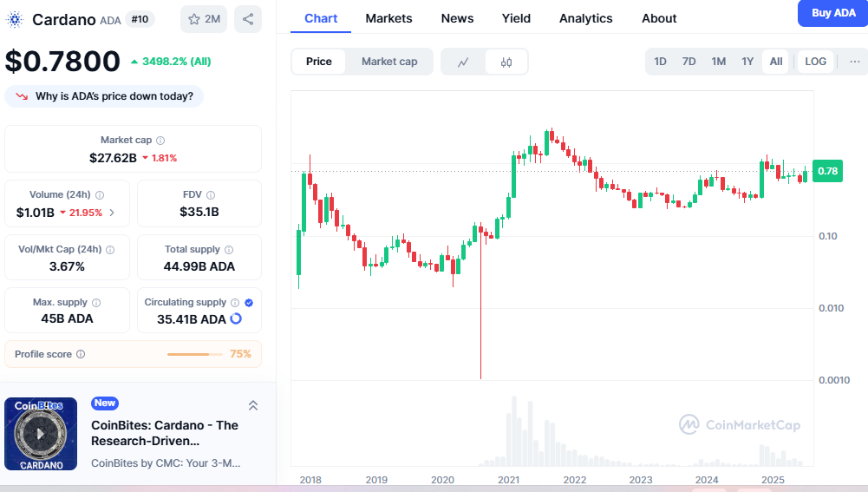Select candlestick chart view icon
This screenshot has width=868, height=492.
pyautogui.click(x=506, y=62)
